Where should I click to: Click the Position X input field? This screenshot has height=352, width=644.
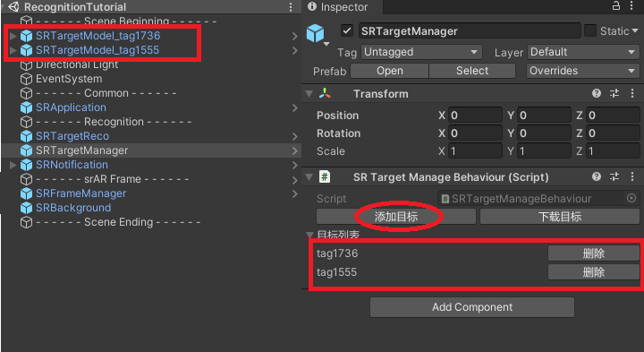[475, 116]
